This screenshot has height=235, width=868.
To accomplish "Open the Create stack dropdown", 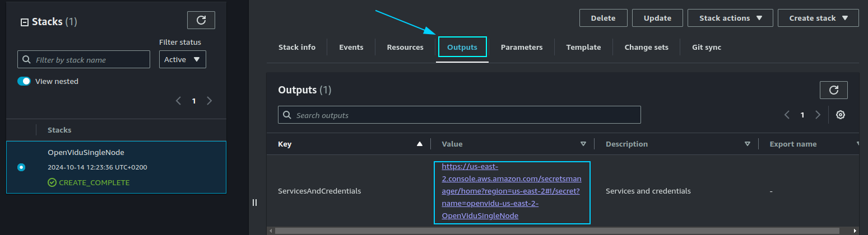I will coord(818,18).
